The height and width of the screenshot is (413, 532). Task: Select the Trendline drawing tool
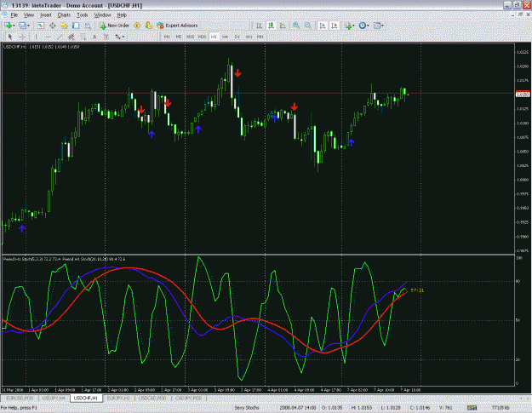(60, 37)
